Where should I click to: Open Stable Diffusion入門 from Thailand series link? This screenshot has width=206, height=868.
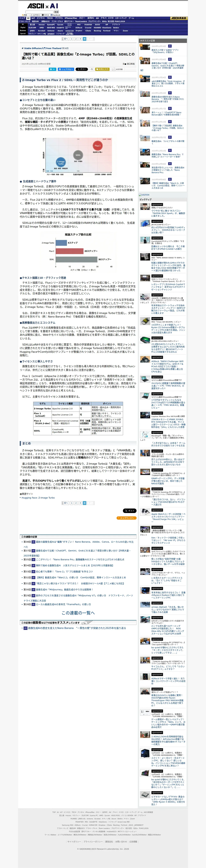tap(43, 48)
